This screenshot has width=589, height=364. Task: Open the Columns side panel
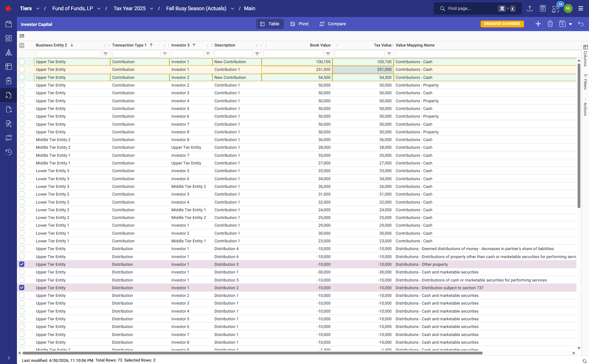[x=585, y=55]
